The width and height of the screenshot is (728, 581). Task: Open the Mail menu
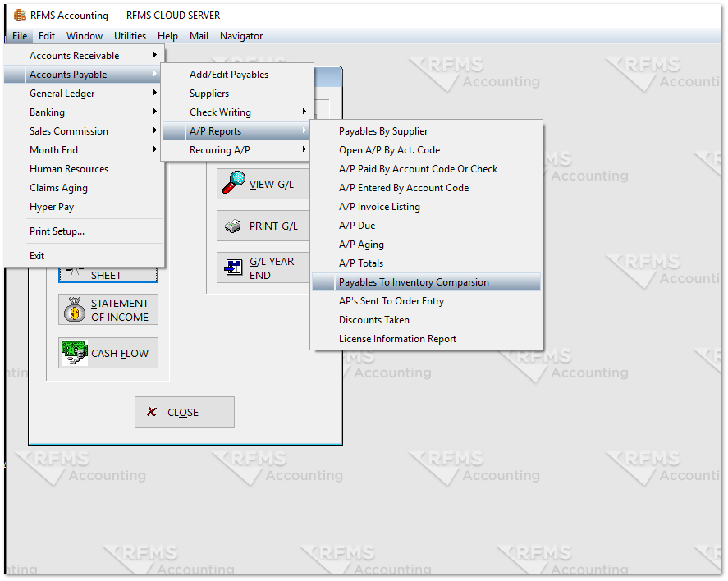coord(199,36)
